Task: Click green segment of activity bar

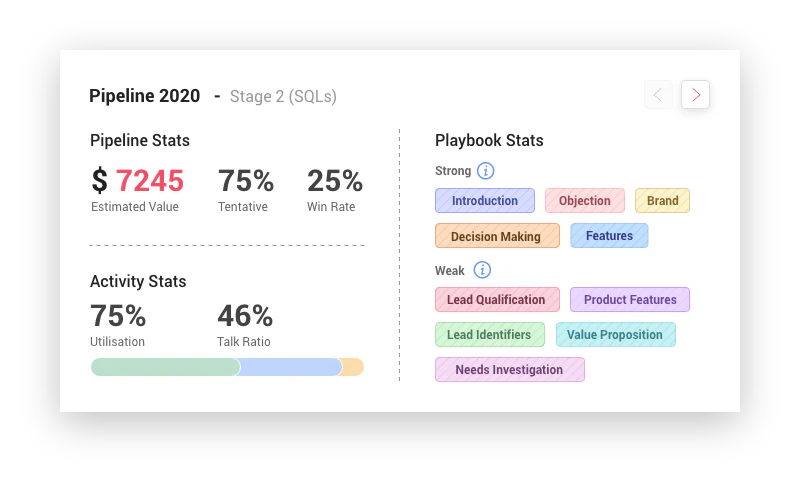Action: [165, 367]
